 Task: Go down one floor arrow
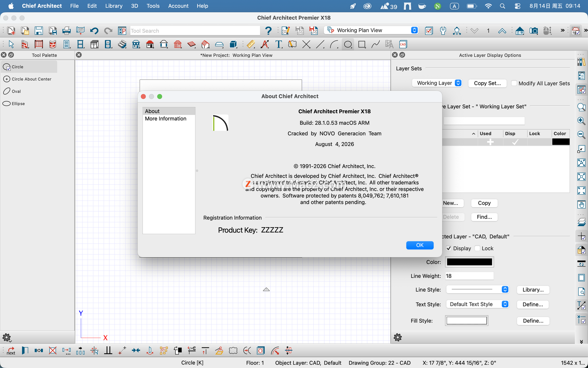[474, 31]
